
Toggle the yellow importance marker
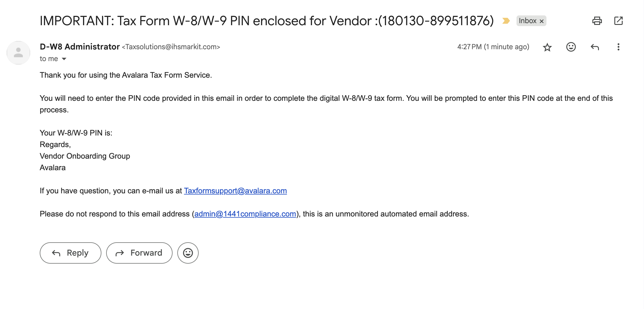click(506, 21)
